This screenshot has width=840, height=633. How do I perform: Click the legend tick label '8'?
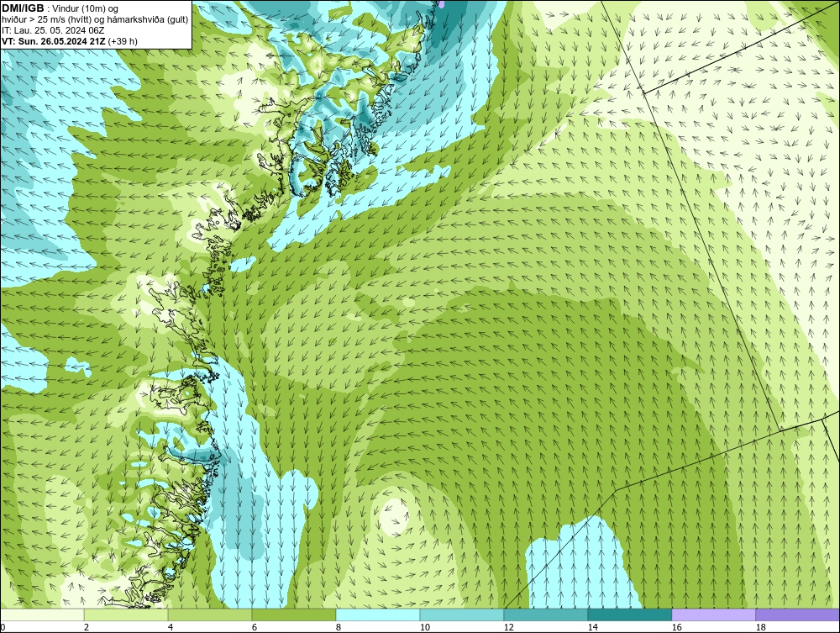point(338,627)
